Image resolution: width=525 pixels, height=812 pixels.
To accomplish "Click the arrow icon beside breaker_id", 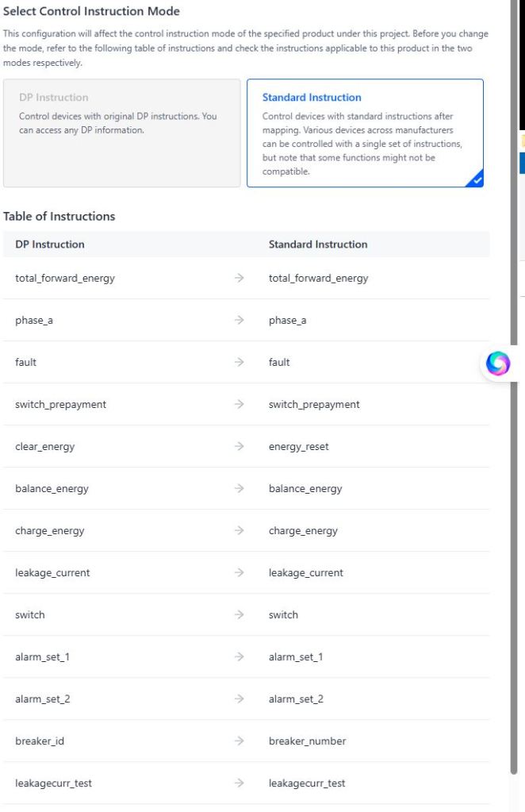I will 240,741.
